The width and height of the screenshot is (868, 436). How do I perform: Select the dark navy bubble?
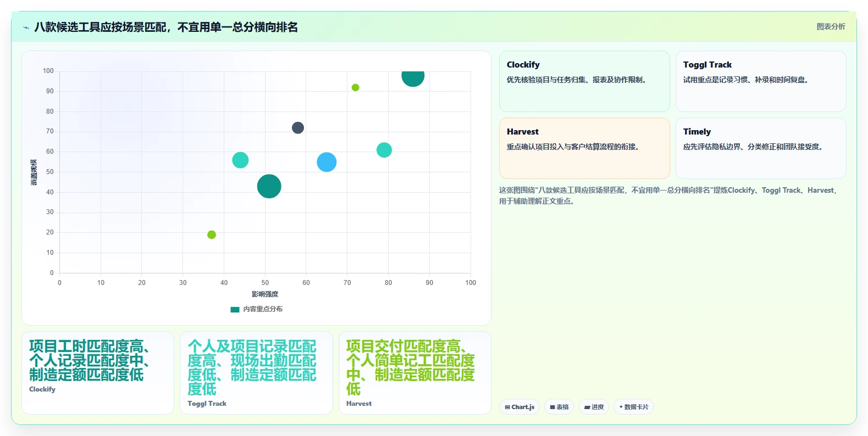tap(298, 128)
